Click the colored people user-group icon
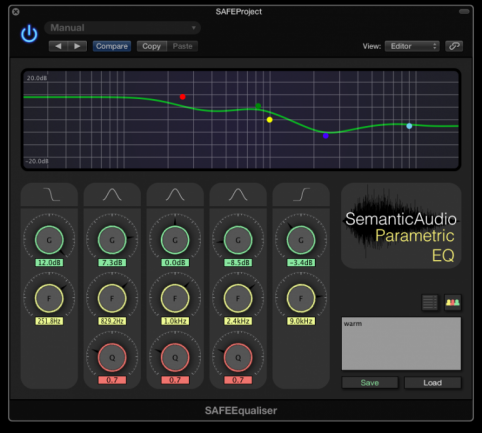The width and height of the screenshot is (482, 433). (453, 302)
